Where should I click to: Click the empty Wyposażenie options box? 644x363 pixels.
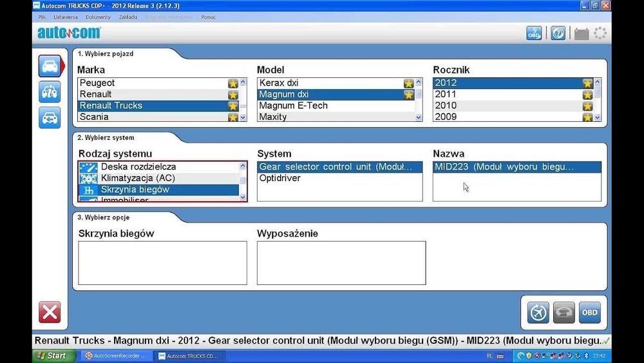[341, 262]
